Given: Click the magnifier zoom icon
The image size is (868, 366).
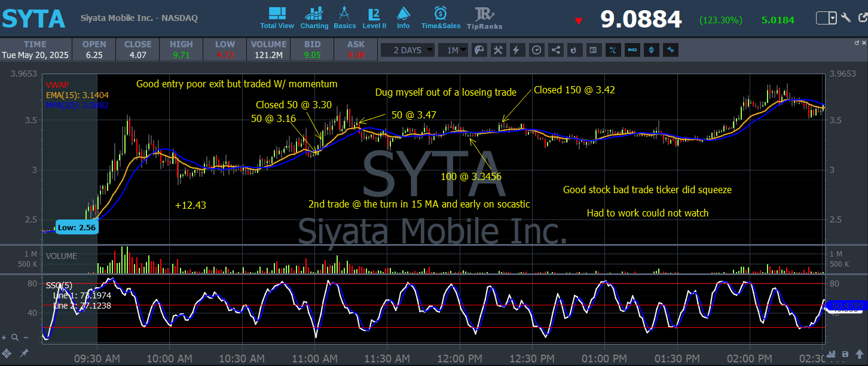Looking at the screenshot, I should click(15, 337).
